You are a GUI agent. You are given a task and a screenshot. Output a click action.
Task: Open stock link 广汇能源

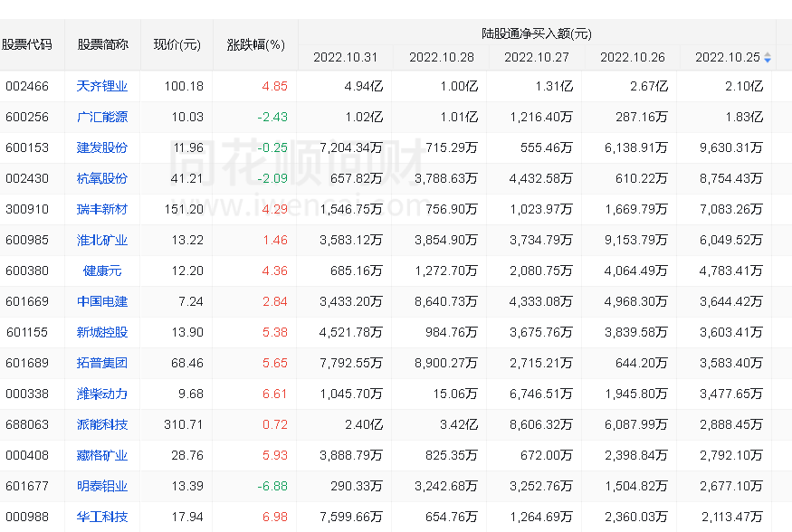pos(102,117)
